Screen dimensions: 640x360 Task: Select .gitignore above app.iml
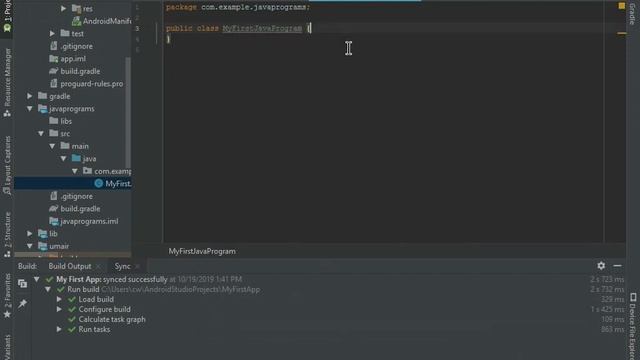pos(71,46)
